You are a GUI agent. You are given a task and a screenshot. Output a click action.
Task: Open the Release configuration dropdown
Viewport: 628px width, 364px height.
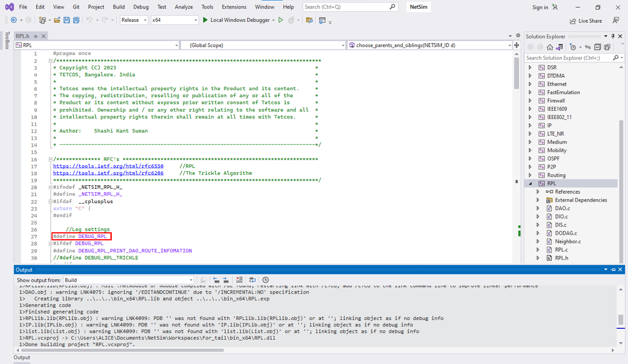(134, 20)
